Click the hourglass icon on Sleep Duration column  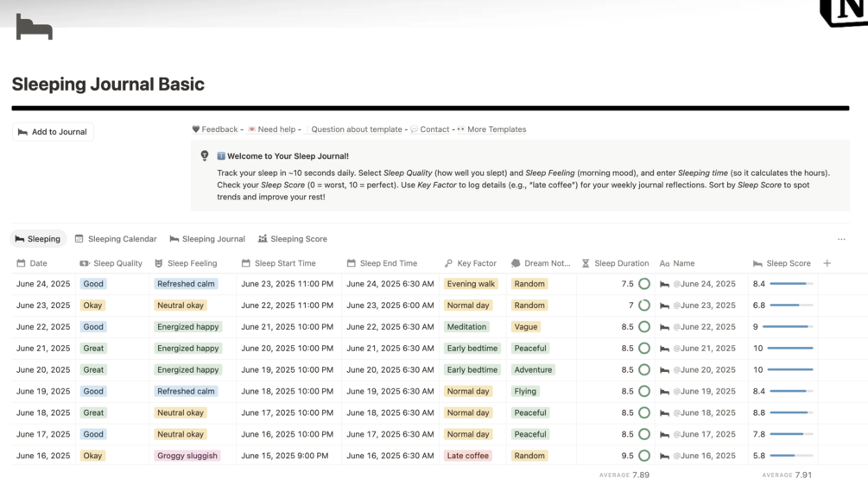point(586,263)
